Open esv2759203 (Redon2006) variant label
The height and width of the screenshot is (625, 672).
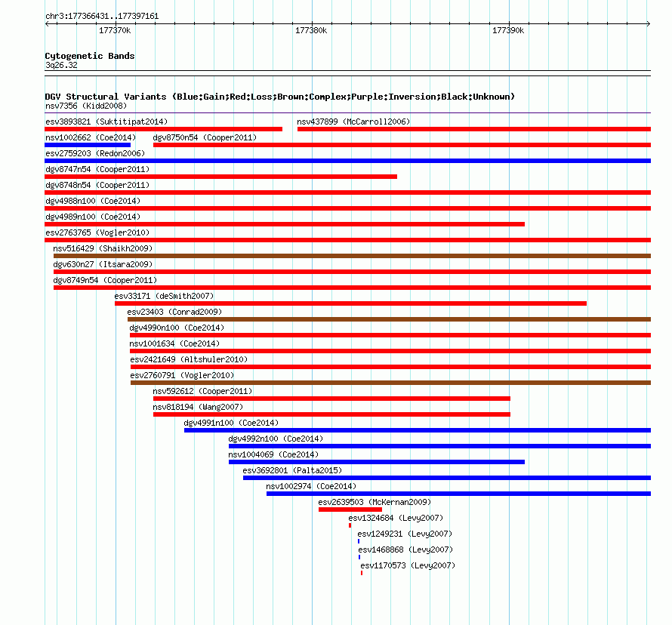point(95,153)
